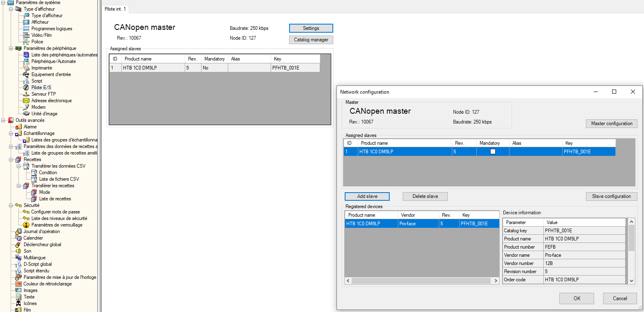Click the Adresse électronique envelope icon
The height and width of the screenshot is (312, 644).
tap(26, 101)
